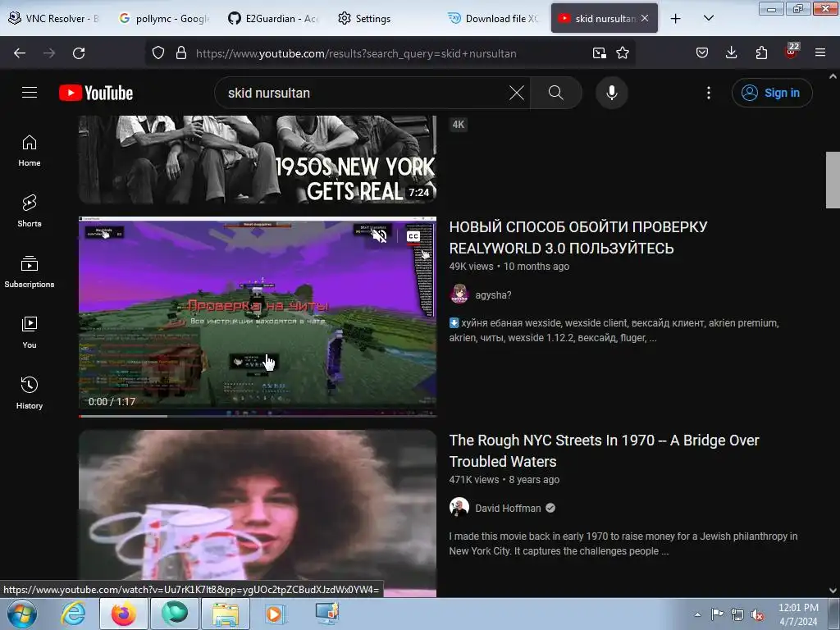Screen dimensions: 840x630
Task: Click the 49K views text
Action: [x=471, y=267]
